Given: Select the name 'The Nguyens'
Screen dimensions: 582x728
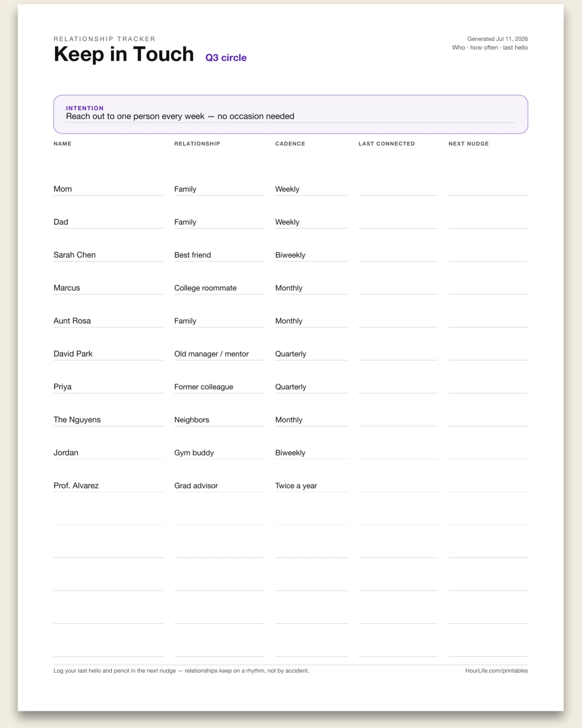Looking at the screenshot, I should coord(77,420).
